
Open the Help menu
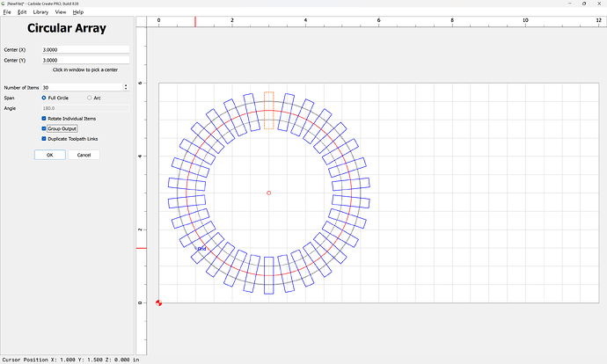(x=78, y=12)
